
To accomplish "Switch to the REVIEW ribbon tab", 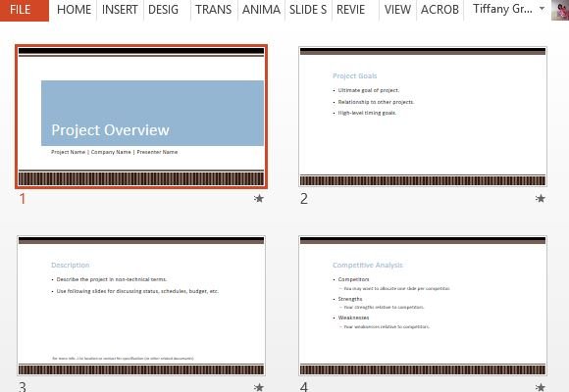I will [x=351, y=10].
